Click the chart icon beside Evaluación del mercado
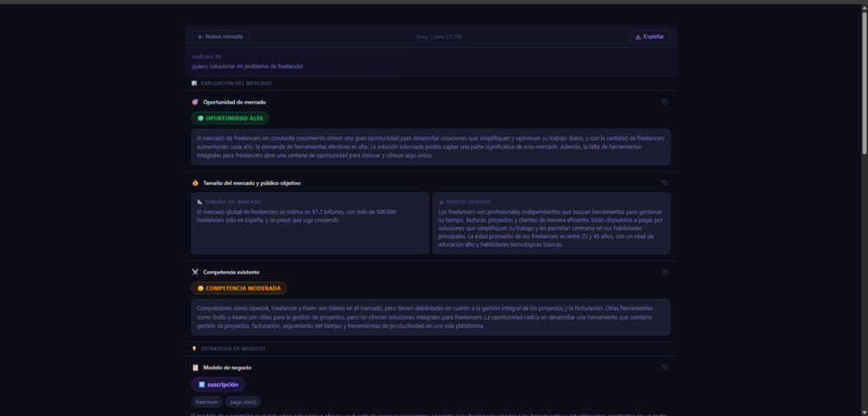868x416 pixels. [194, 83]
